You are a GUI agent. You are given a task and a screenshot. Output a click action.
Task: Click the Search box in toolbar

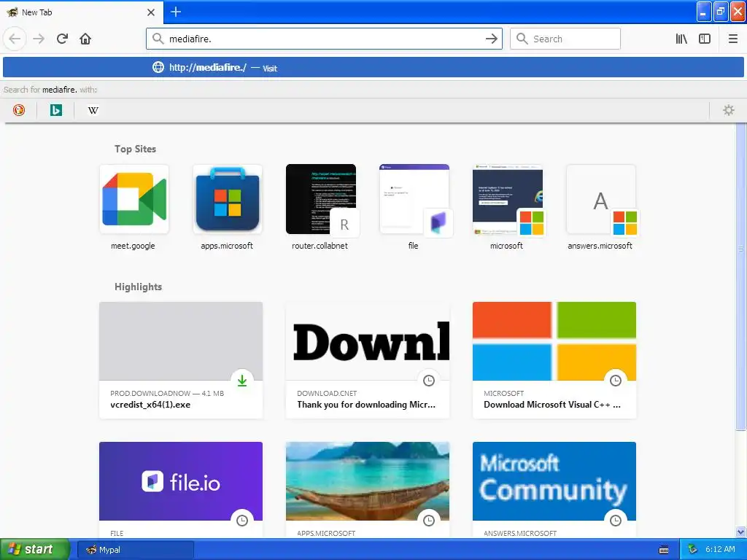pos(565,39)
